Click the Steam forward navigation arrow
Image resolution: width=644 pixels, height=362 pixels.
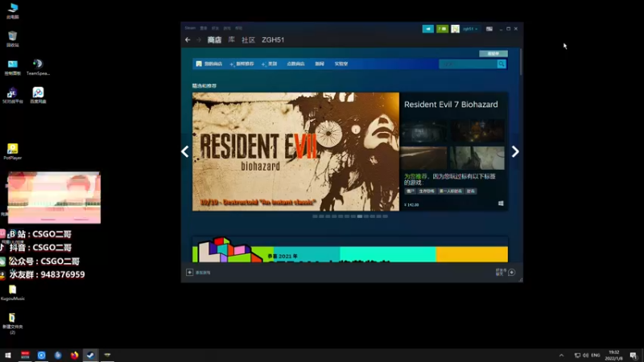[x=199, y=39]
